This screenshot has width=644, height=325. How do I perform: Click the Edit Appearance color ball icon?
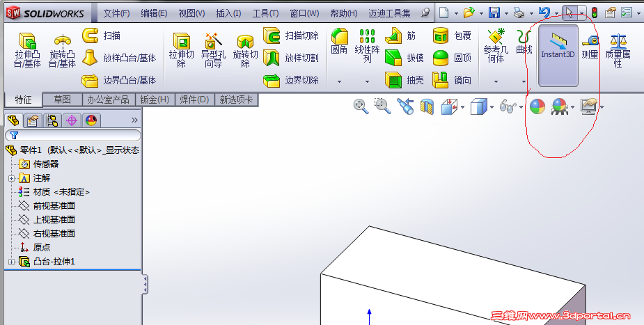[537, 106]
